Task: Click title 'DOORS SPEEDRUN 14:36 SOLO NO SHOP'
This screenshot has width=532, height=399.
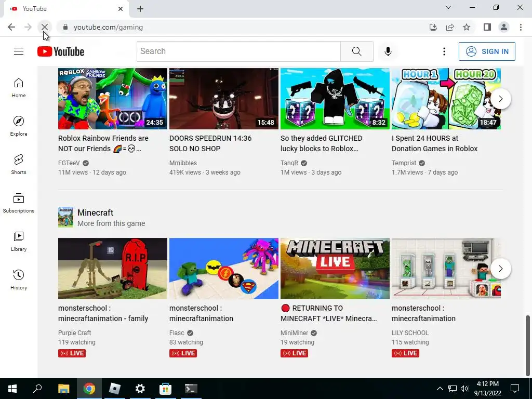Action: pyautogui.click(x=210, y=143)
